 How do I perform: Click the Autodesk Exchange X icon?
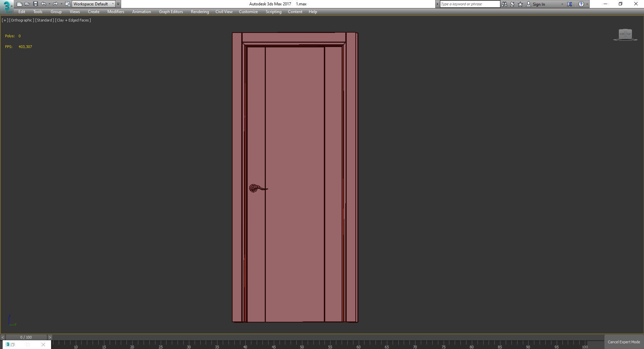[x=569, y=4]
